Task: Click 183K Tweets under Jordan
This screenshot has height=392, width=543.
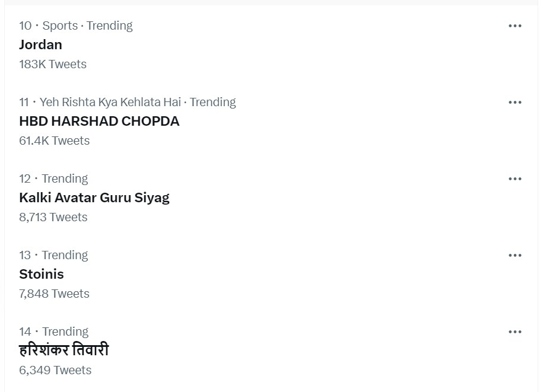Action: point(53,64)
